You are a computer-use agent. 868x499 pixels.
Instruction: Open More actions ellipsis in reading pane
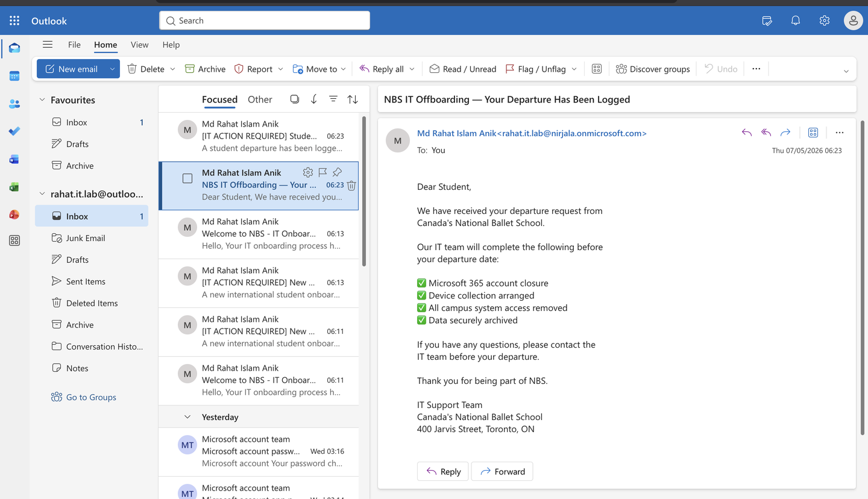coord(840,133)
